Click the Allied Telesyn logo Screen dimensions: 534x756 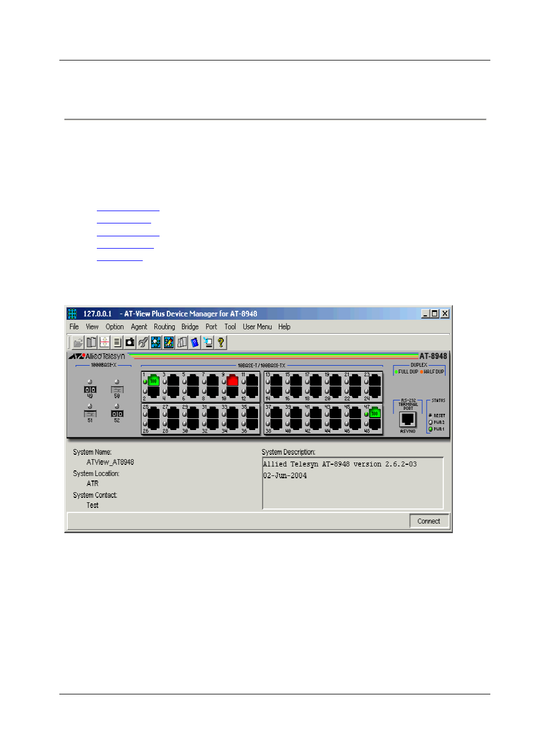[97, 356]
